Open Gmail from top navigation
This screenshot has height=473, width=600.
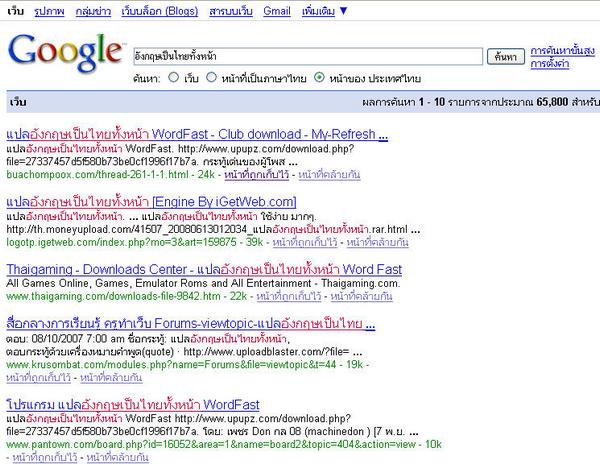coord(277,11)
